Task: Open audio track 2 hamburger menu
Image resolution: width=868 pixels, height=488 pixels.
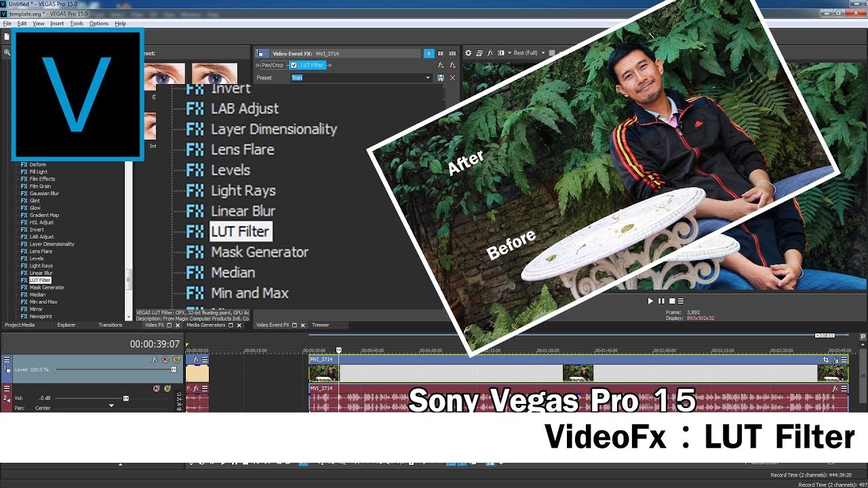Action: tap(7, 388)
